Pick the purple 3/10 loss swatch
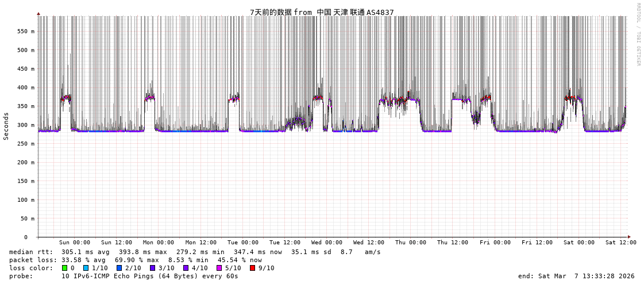 (152, 268)
